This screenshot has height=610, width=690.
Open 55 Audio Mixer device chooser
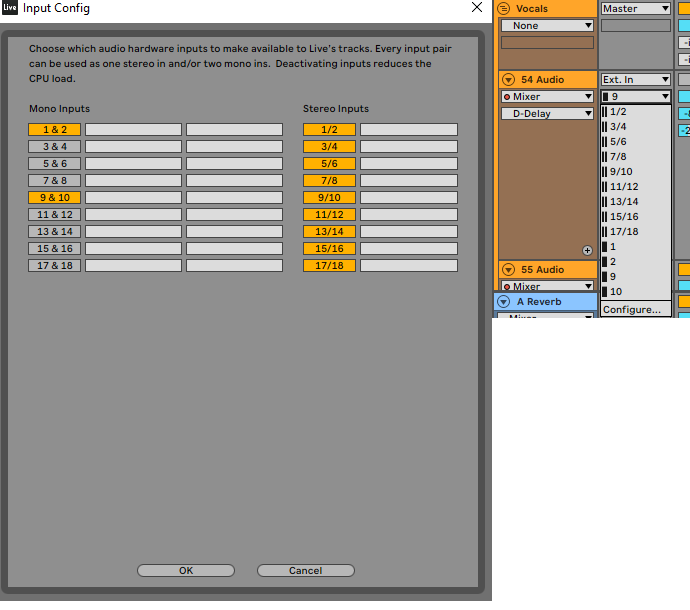click(x=547, y=286)
